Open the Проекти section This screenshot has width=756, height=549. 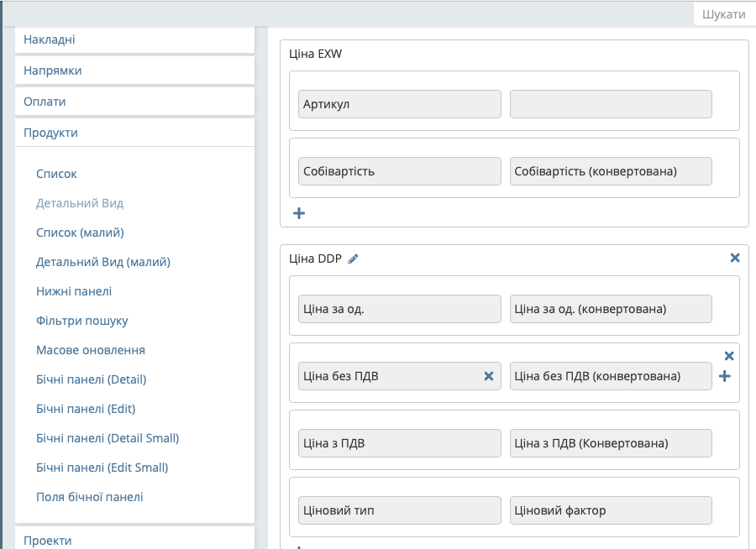click(x=134, y=540)
